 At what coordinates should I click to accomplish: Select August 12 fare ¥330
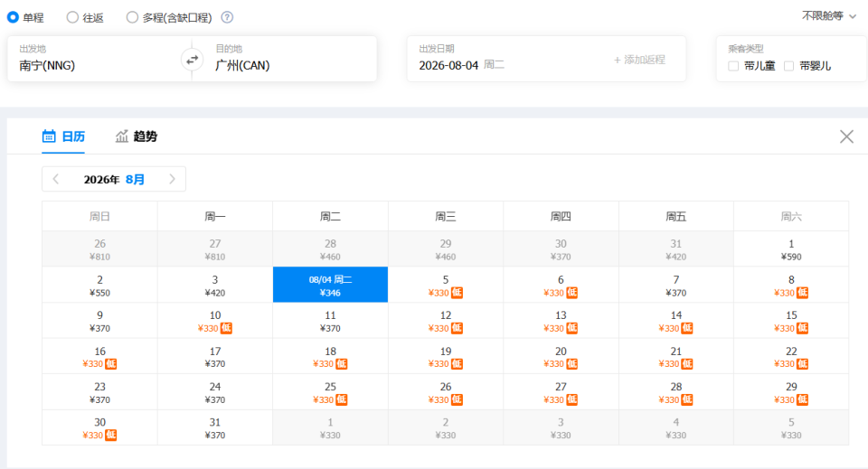click(x=446, y=321)
